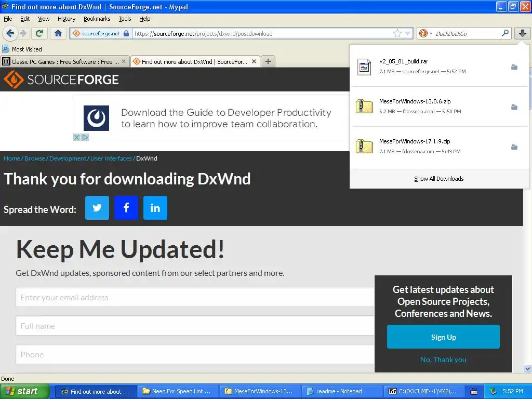Switch to Need For Speed Hot taskbar window
Screen dimensions: 532x399
click(x=178, y=392)
